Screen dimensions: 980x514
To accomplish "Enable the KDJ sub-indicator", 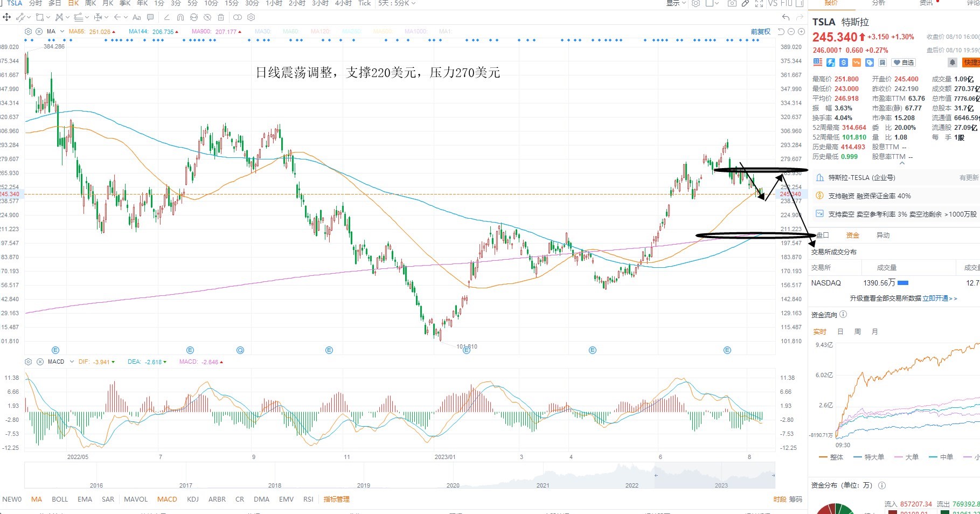I will tap(193, 499).
